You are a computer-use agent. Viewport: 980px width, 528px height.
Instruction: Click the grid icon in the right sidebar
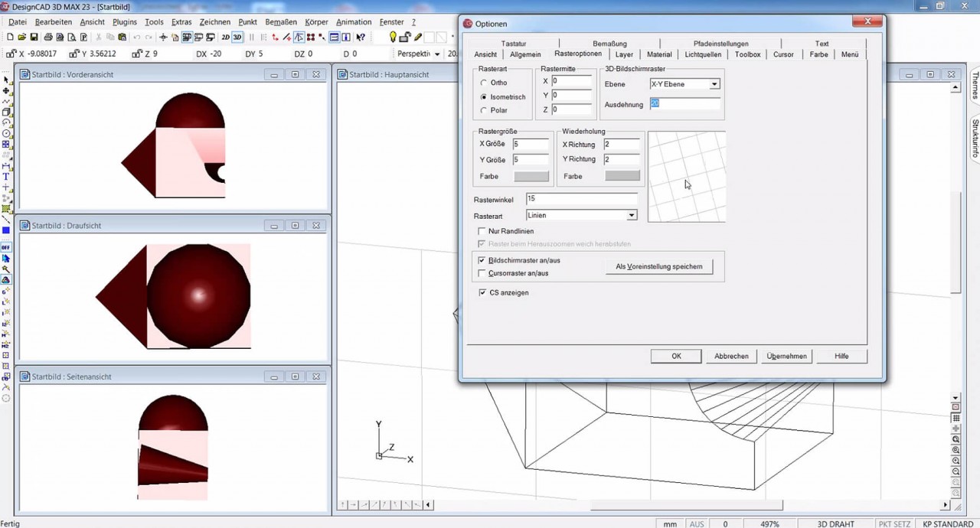click(955, 416)
